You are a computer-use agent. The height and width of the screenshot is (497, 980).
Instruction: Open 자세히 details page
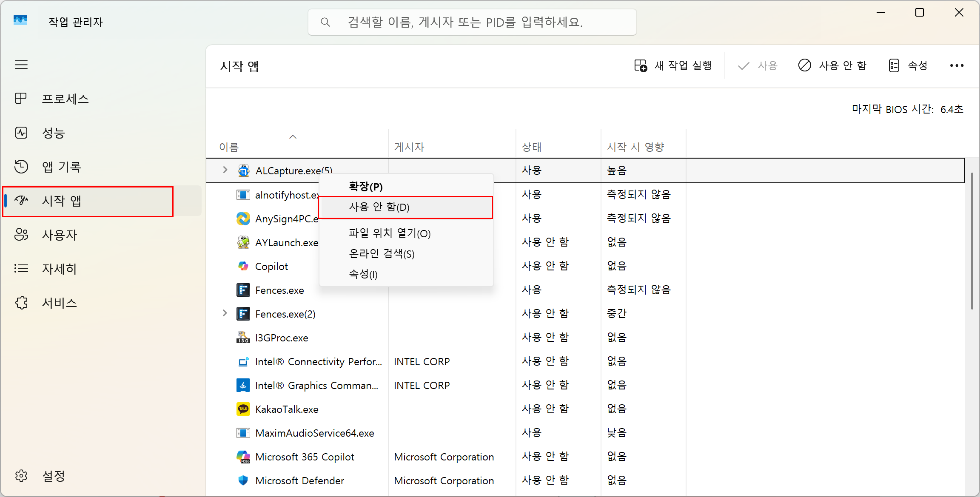59,269
